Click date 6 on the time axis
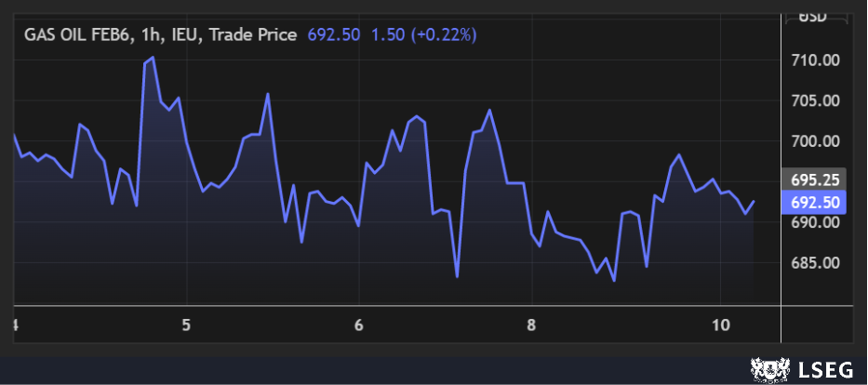Screen dimensions: 868x385 point(359,325)
